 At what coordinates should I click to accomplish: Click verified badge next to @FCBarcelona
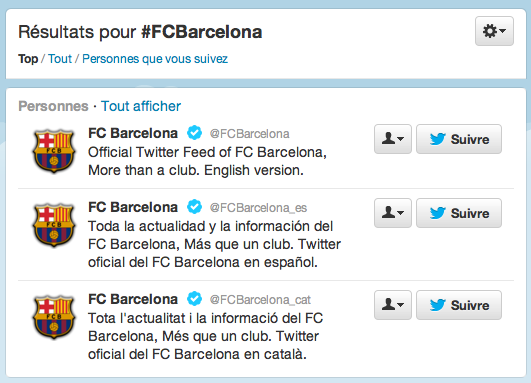pos(194,133)
